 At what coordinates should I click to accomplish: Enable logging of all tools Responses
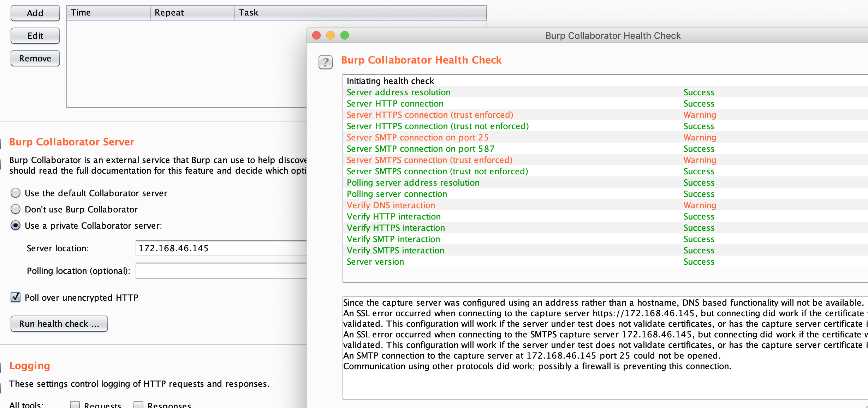138,405
